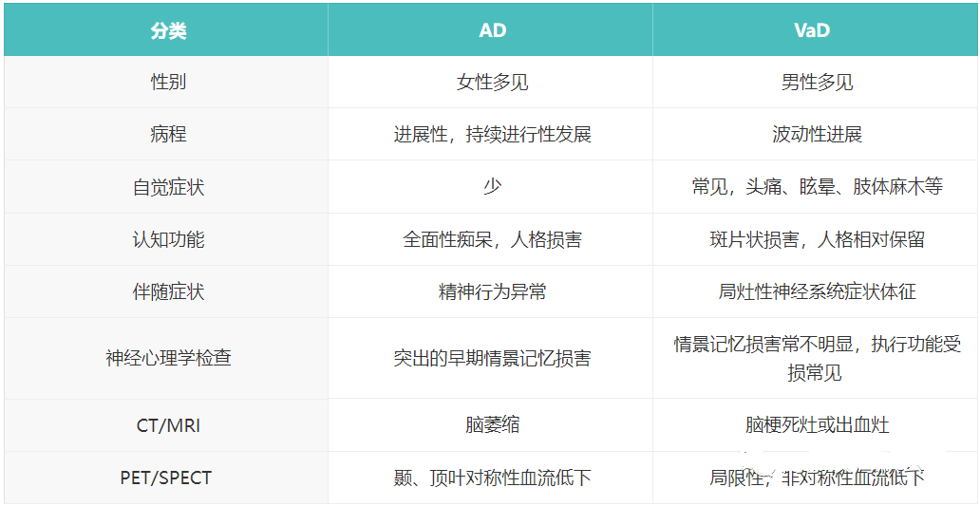Select the 女性多见 cell
The image size is (980, 506).
(492, 82)
